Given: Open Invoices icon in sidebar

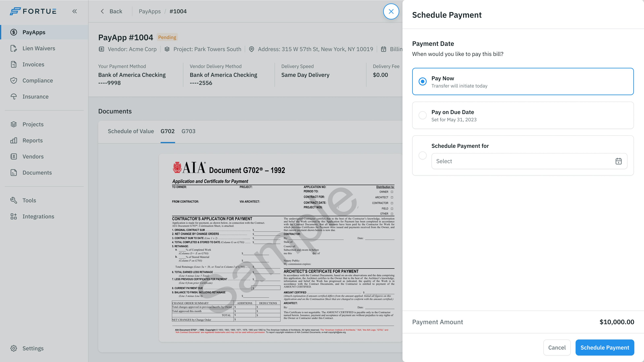Looking at the screenshot, I should (x=14, y=64).
